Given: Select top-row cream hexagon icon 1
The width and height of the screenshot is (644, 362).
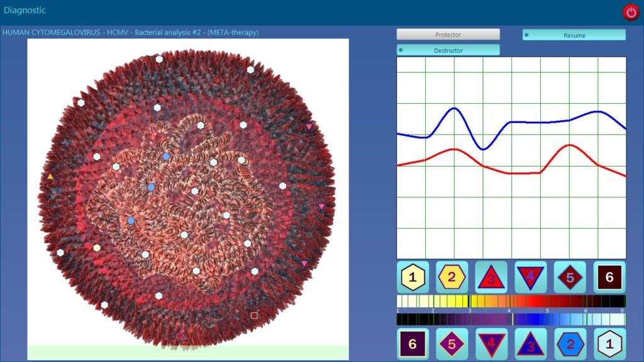Looking at the screenshot, I should (x=413, y=277).
